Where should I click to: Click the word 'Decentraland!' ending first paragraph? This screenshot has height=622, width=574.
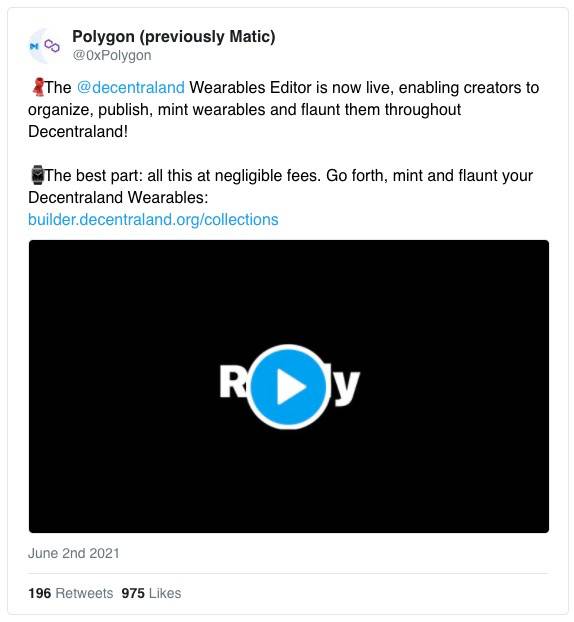[78, 131]
